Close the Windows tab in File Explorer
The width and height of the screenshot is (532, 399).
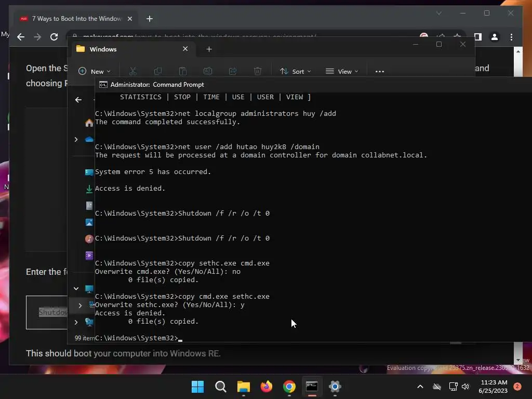(185, 49)
